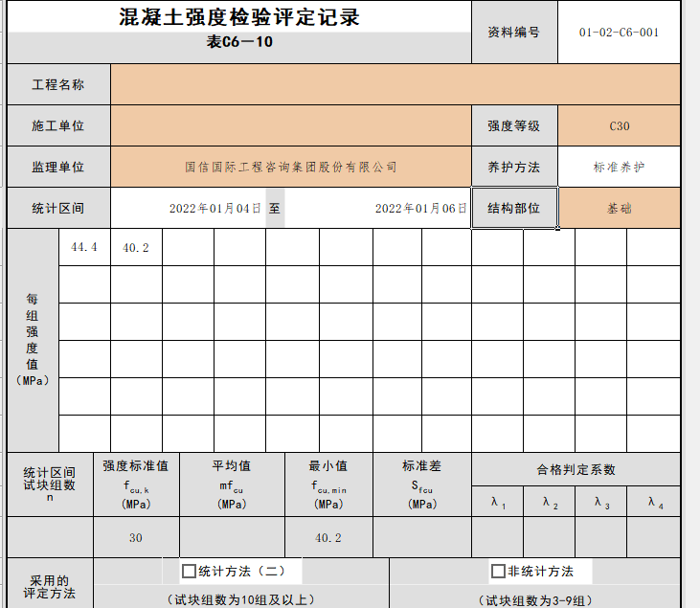Select the 标准养护 cell
This screenshot has width=700, height=608.
(x=620, y=167)
